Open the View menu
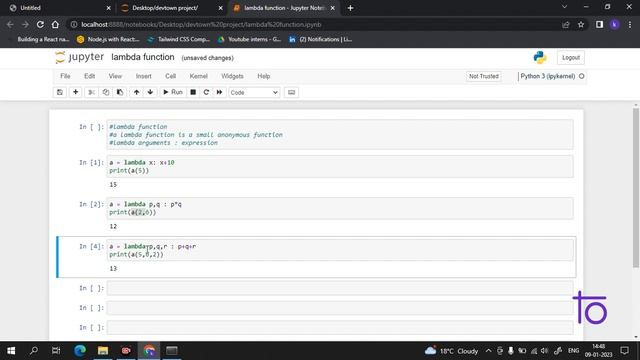640x360 pixels. click(x=115, y=76)
